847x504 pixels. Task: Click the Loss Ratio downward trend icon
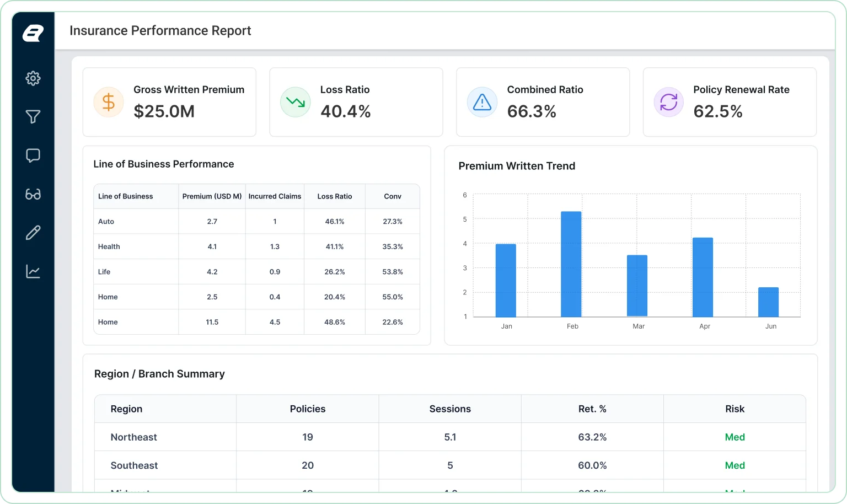pyautogui.click(x=296, y=102)
